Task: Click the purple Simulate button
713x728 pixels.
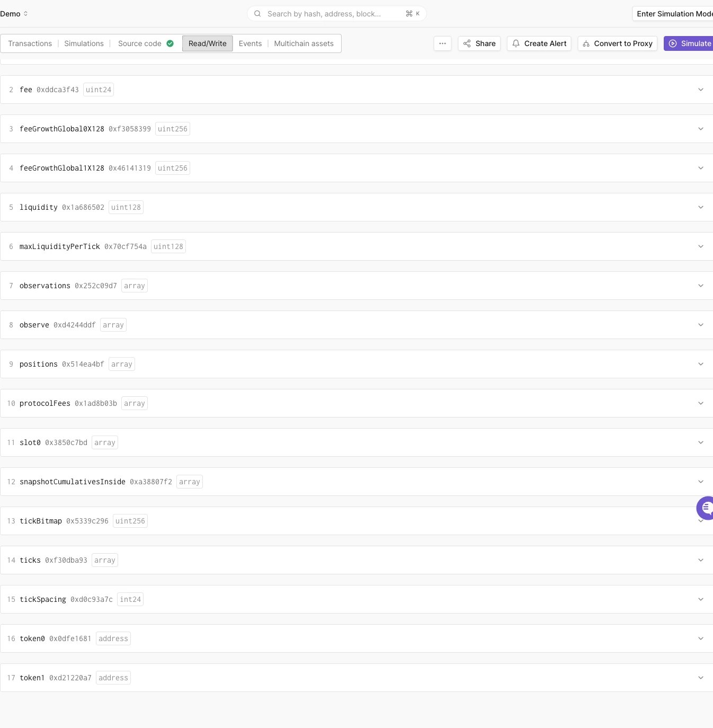Action: click(689, 43)
